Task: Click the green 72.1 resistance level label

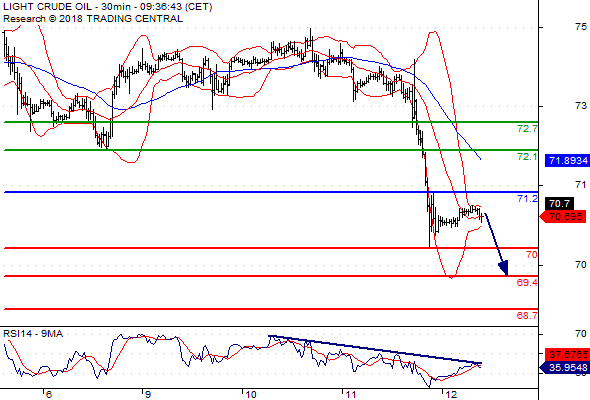Action: point(527,157)
